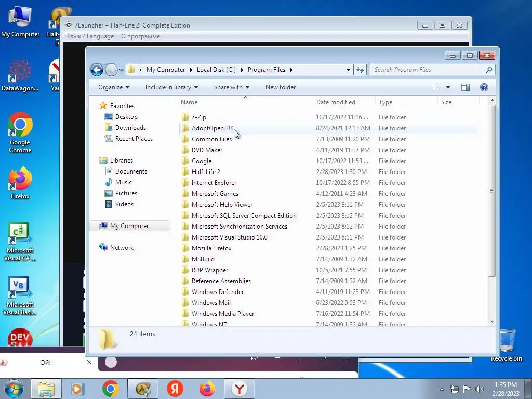Toggle the preview pane
532x399 pixels.
coord(465,87)
